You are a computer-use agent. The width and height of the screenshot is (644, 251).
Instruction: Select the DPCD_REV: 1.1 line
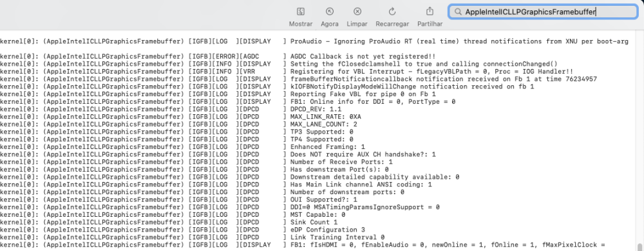[171, 109]
